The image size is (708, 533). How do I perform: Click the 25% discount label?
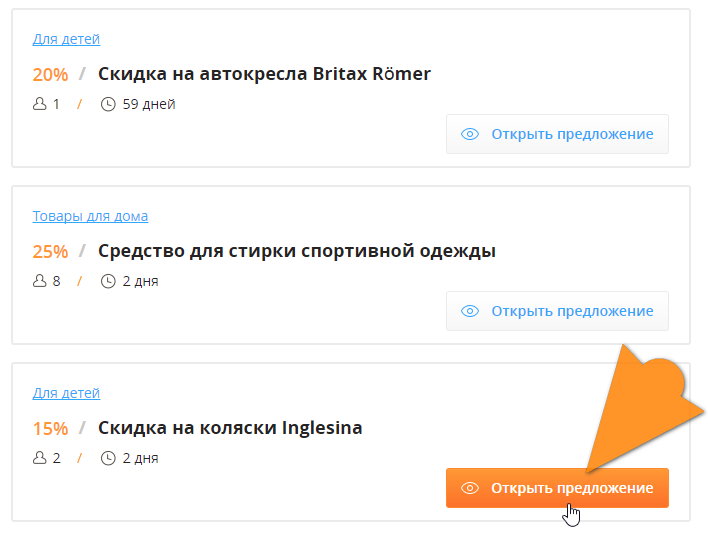point(50,252)
